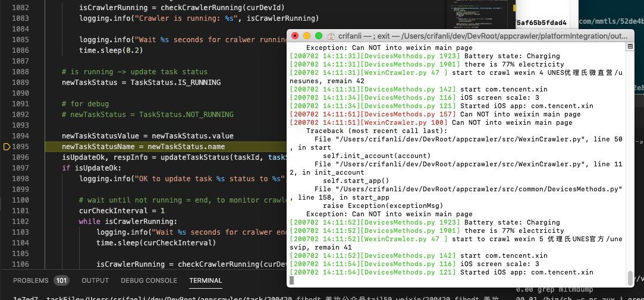Click line number 1094 in the gutter
Screen dimensions: 644x300
pos(21,136)
